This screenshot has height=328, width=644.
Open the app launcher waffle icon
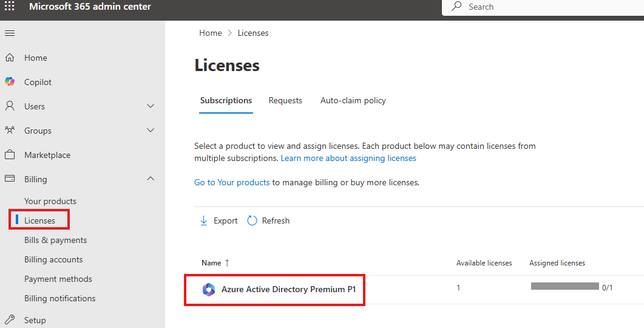(10, 6)
